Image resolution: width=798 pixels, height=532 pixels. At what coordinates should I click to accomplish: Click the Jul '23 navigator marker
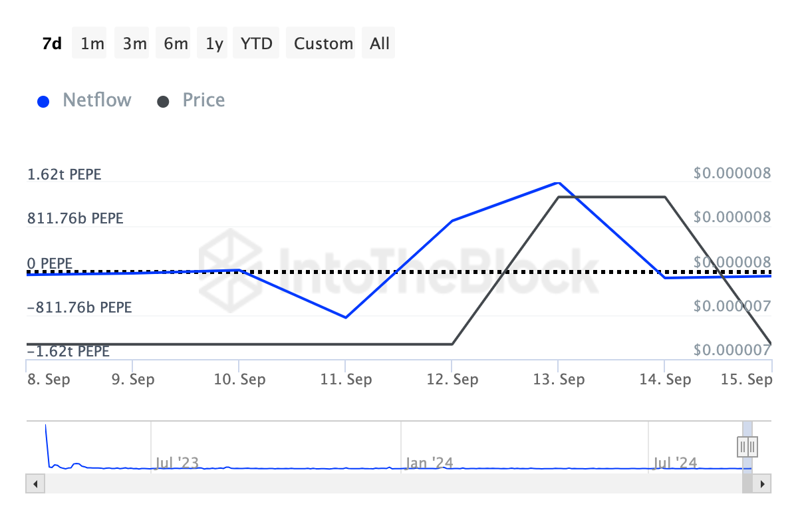[x=177, y=463]
